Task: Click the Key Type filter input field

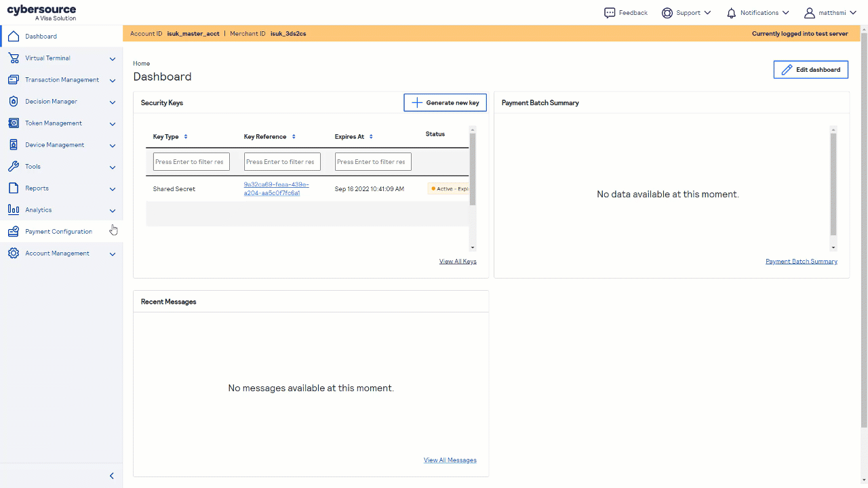Action: (191, 162)
